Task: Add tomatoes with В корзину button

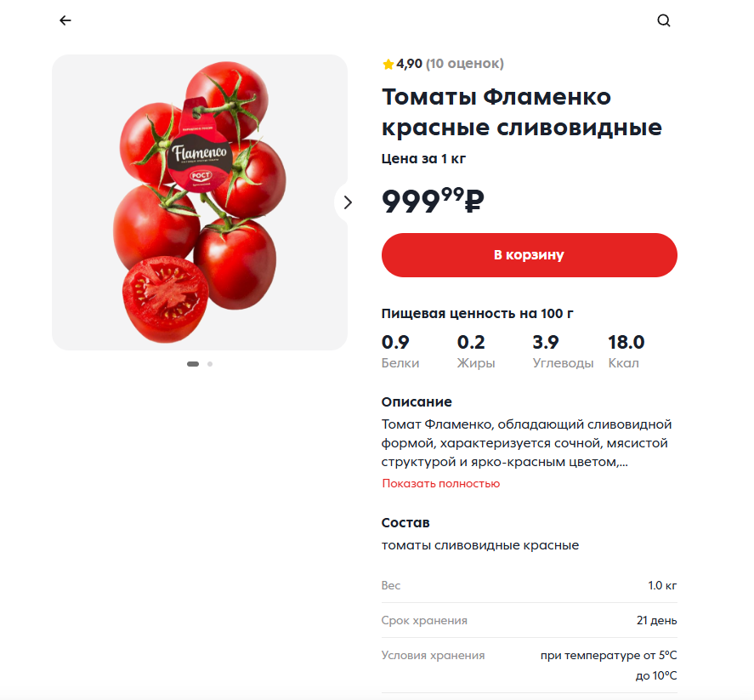Action: [529, 255]
